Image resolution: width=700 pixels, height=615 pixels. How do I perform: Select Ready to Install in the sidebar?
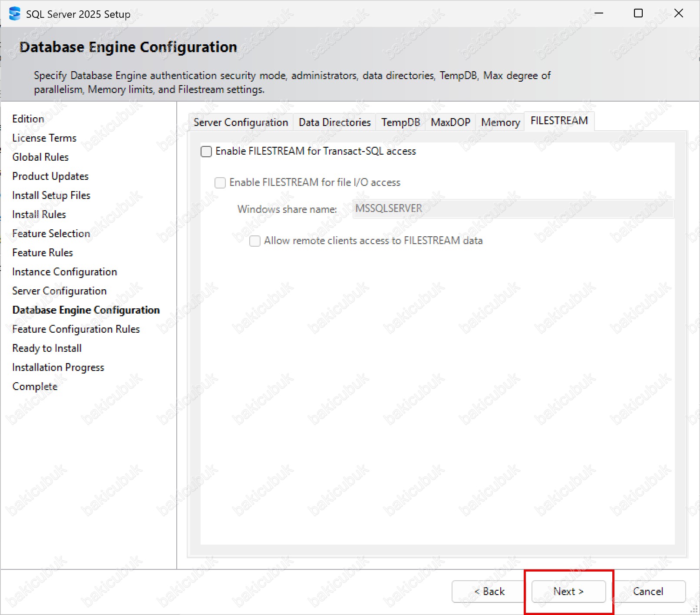pos(47,348)
